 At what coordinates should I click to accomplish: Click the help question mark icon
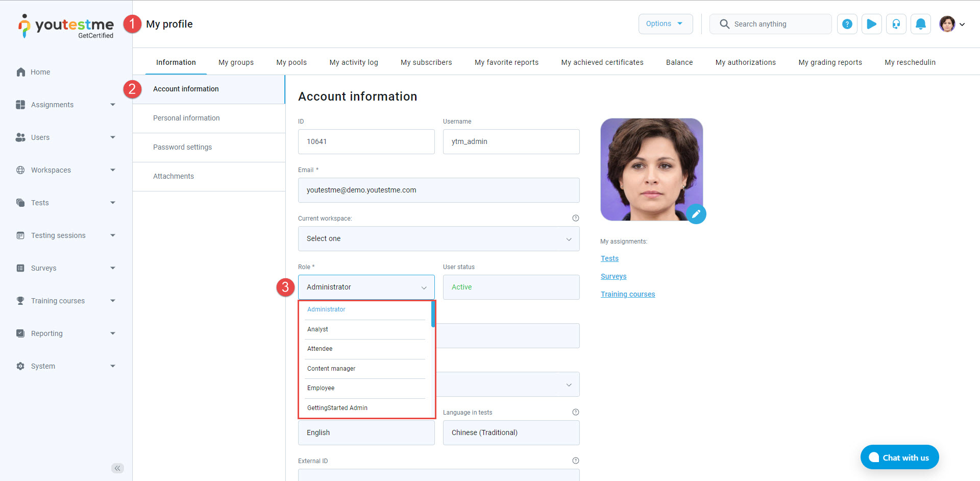847,24
